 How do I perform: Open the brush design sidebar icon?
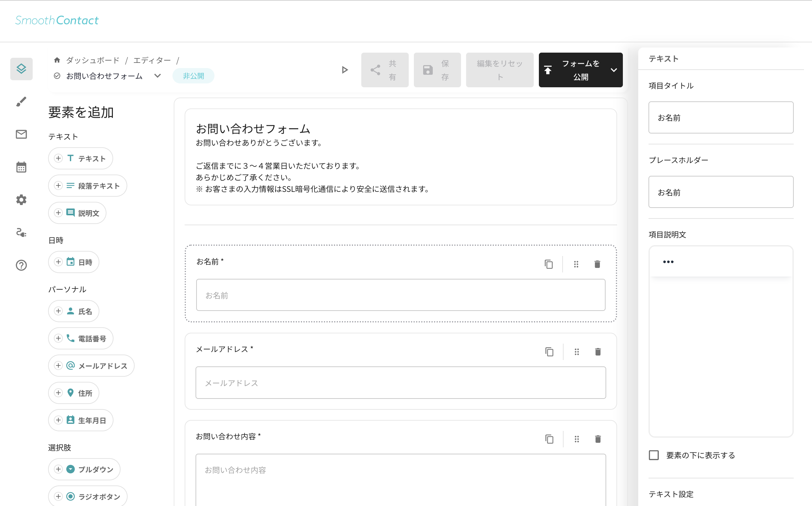pyautogui.click(x=21, y=102)
